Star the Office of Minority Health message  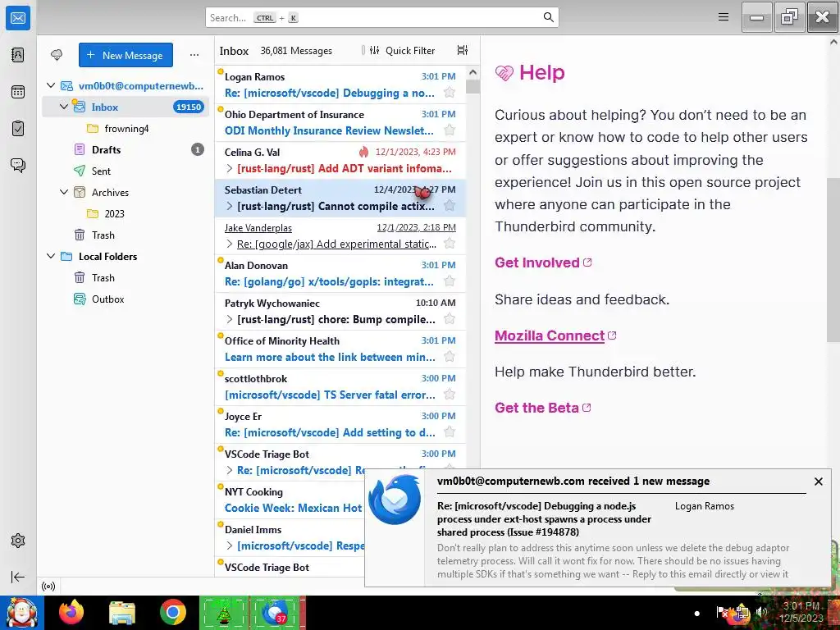450,357
